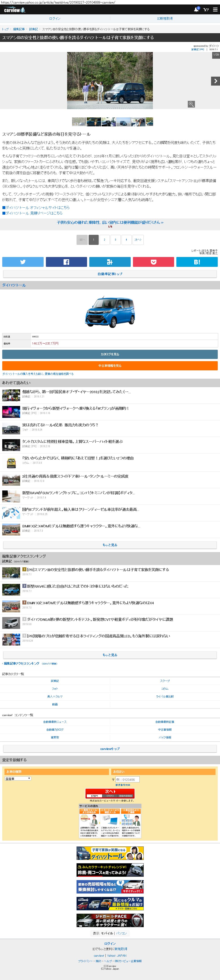Open 編集記事 breadcrumb link
Image resolution: width=220 pixels, height=980 pixels.
(x=19, y=29)
